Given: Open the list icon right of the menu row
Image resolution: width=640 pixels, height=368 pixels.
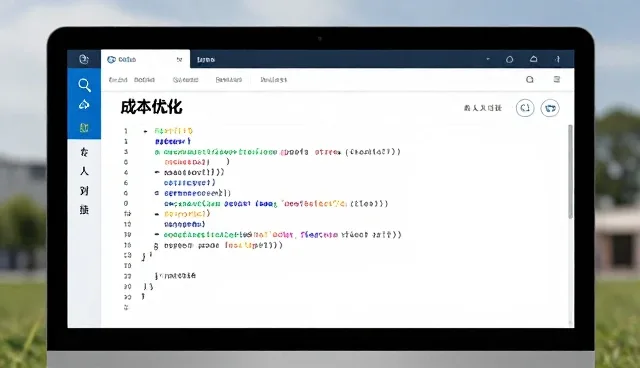Looking at the screenshot, I should pyautogui.click(x=557, y=79).
